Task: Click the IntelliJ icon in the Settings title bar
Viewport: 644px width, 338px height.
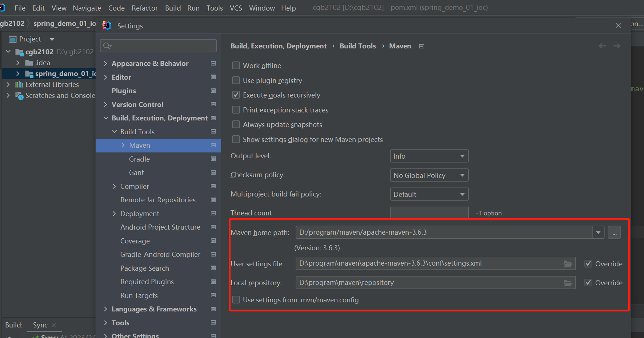Action: click(107, 25)
